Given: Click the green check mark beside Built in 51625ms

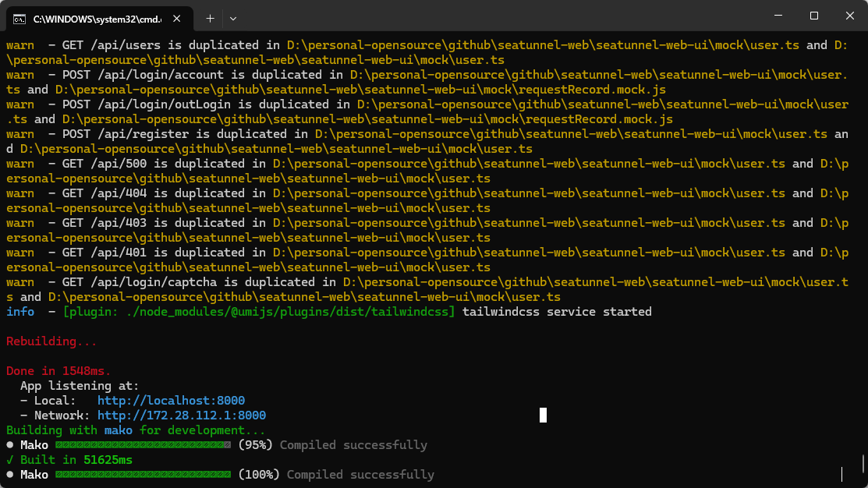Looking at the screenshot, I should coord(10,460).
